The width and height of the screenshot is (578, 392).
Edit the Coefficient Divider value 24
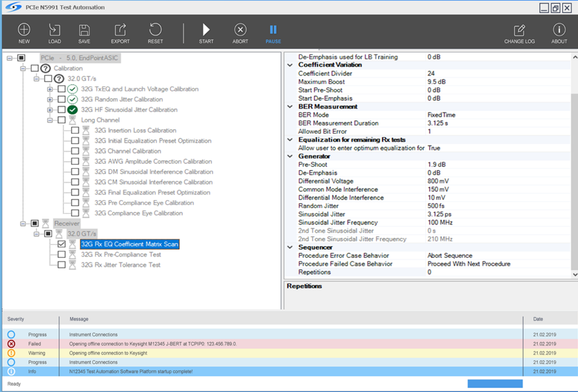(497, 73)
